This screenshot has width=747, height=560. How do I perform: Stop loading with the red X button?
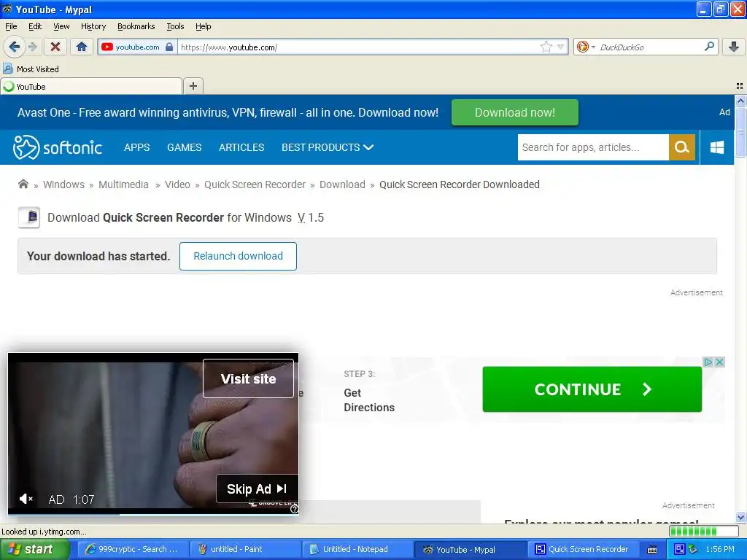click(x=55, y=47)
